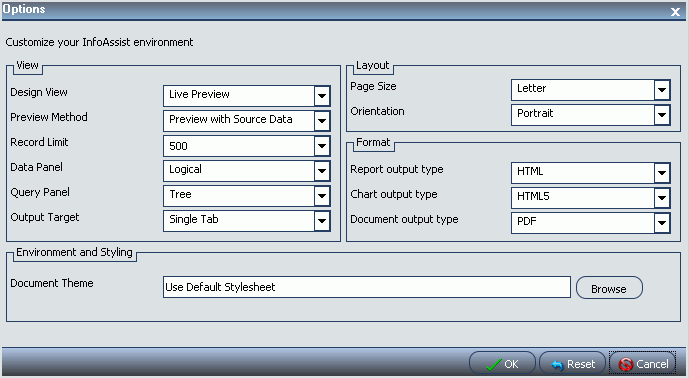Click the Chart output type label
The image size is (689, 378).
click(394, 195)
